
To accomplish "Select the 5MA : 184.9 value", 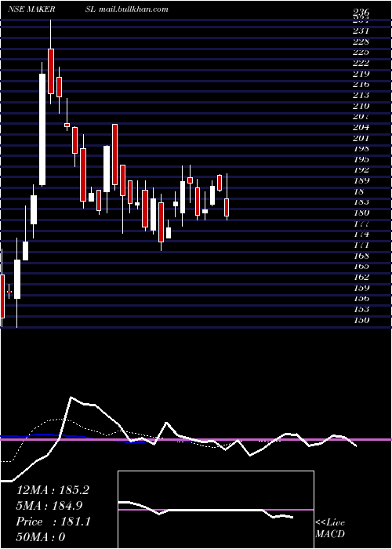I will pos(50,506).
